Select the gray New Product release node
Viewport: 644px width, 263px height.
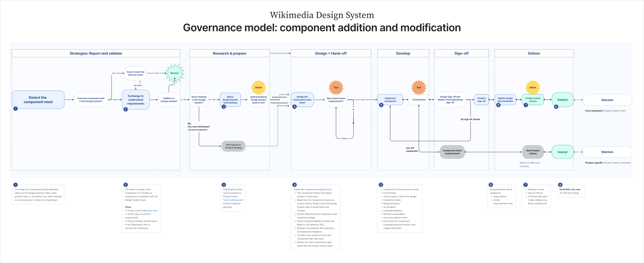(533, 151)
